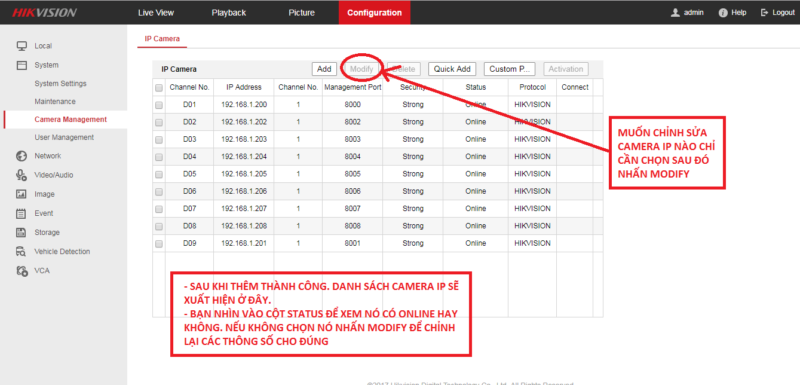The image size is (800, 385).
Task: Expand the VCA section
Action: [x=42, y=271]
